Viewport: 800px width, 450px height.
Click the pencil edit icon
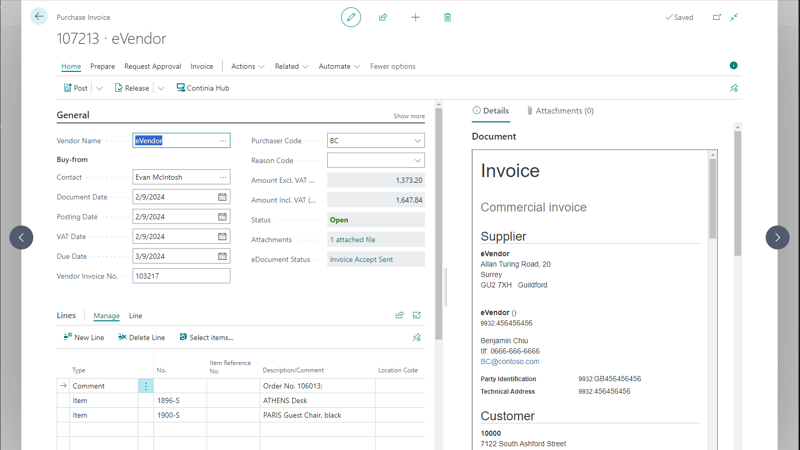(351, 17)
